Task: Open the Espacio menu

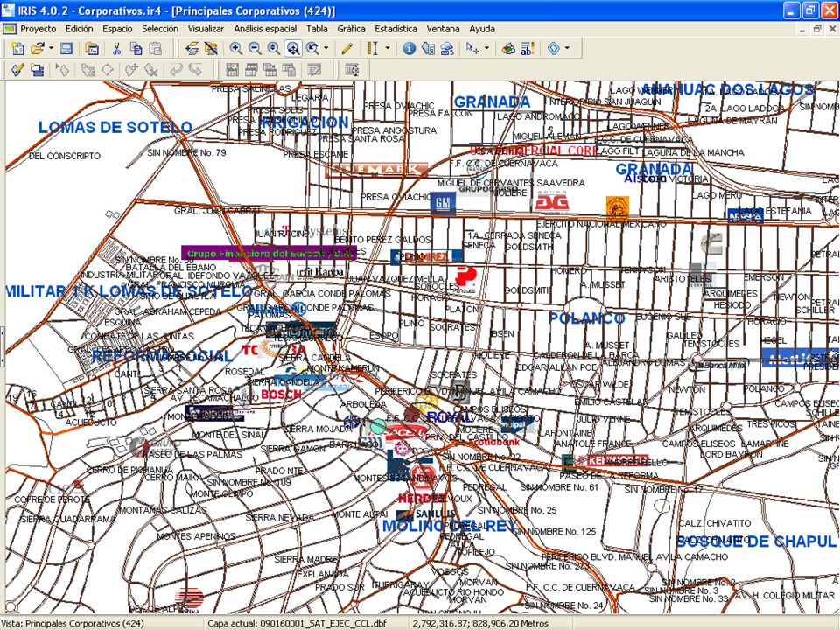Action: click(x=117, y=29)
